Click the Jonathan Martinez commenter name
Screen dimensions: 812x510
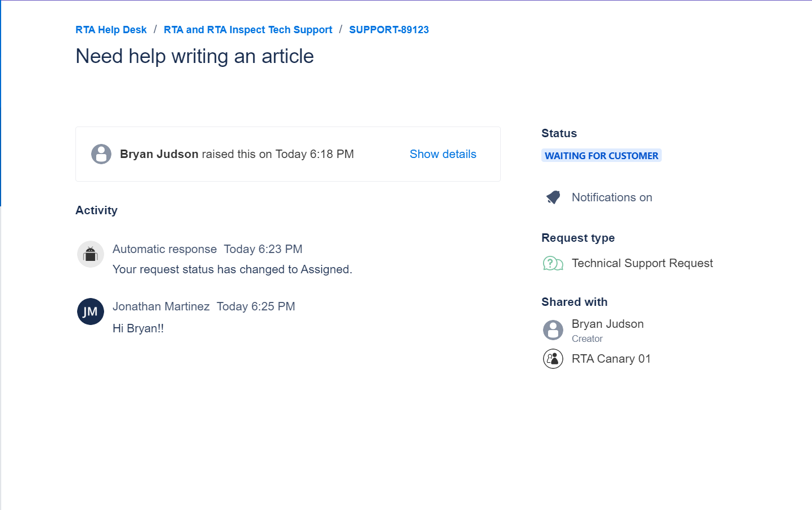click(x=161, y=306)
